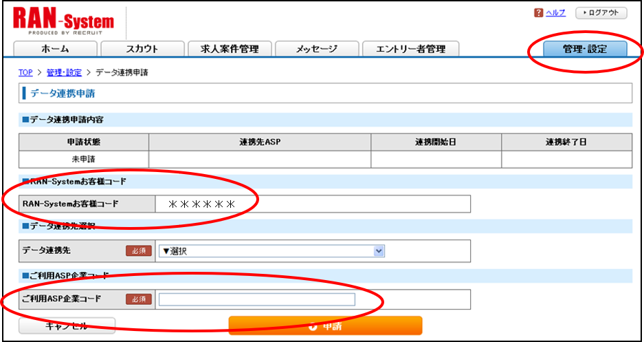Click the RAN-System logo
This screenshot has width=644, height=342.
pos(64,21)
